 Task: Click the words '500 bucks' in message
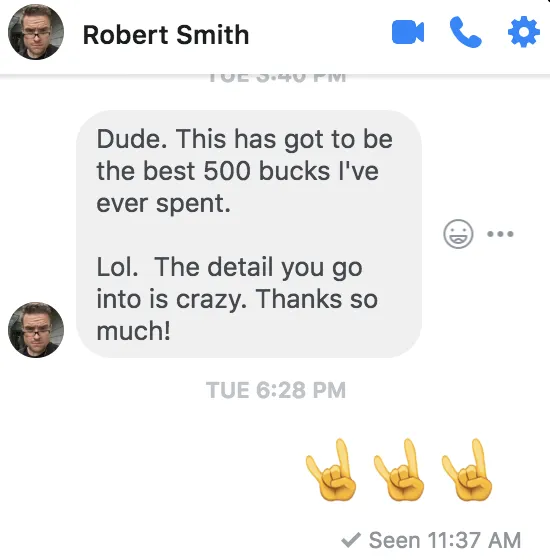click(266, 171)
